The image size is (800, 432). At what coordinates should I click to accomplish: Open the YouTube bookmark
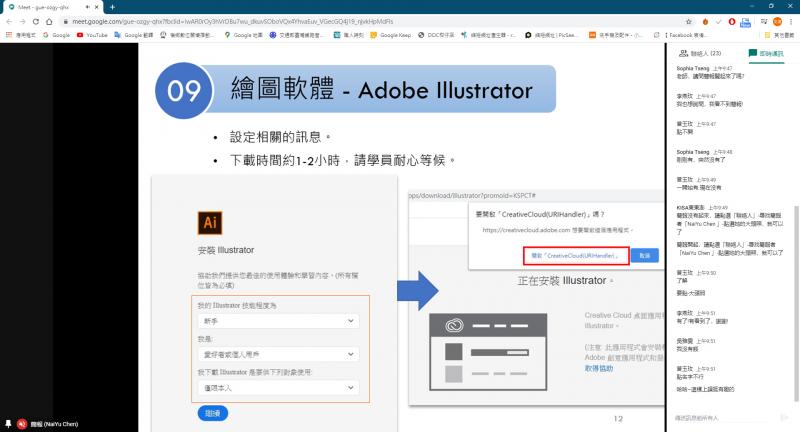[x=92, y=35]
